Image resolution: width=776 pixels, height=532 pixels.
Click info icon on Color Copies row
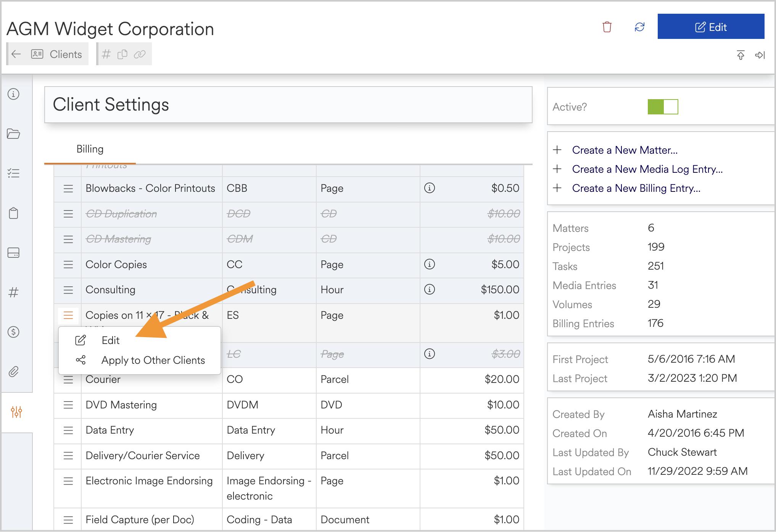tap(430, 264)
